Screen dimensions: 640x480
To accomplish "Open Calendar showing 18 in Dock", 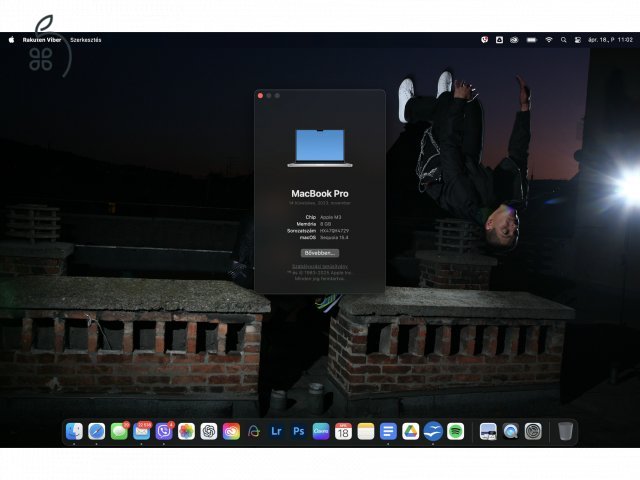I will pos(343,431).
